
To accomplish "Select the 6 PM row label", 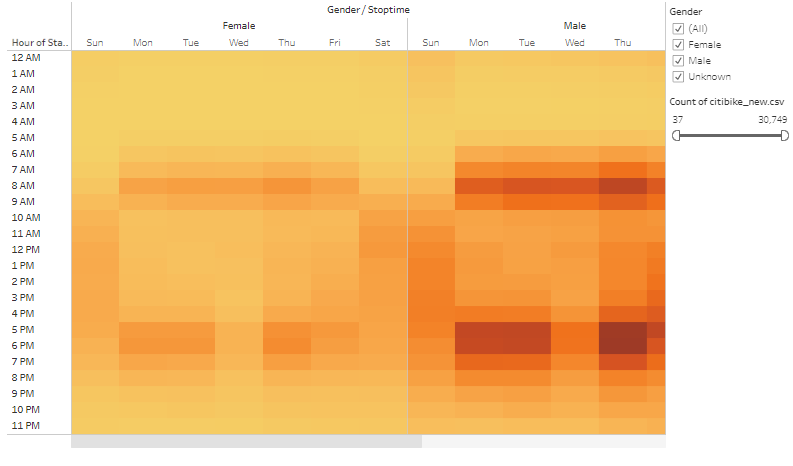I will point(23,346).
